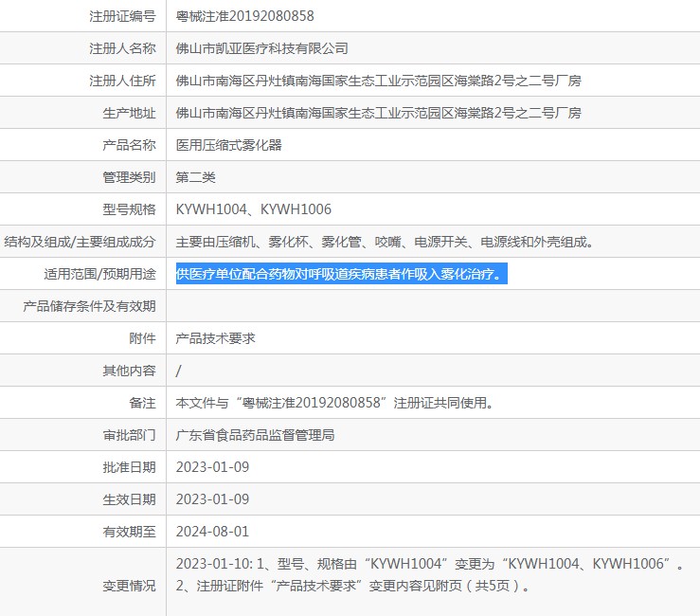Click change record line starting 2023-01-10

coord(430,564)
